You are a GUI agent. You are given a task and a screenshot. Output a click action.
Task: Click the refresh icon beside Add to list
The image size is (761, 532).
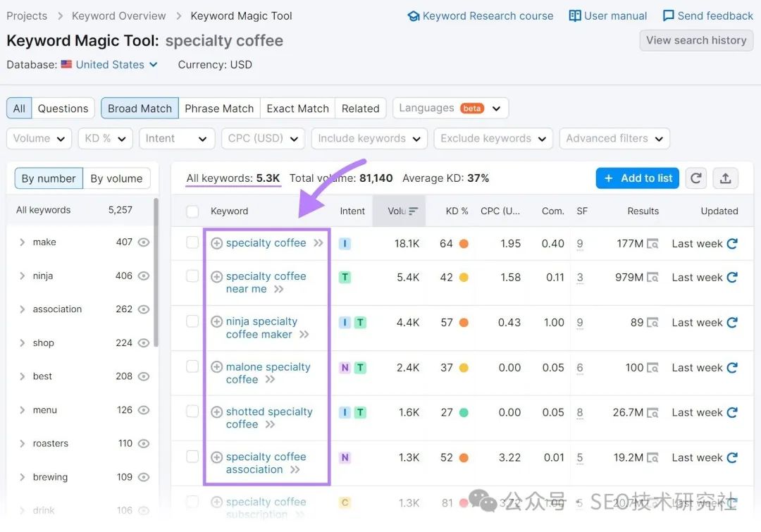pyautogui.click(x=696, y=178)
